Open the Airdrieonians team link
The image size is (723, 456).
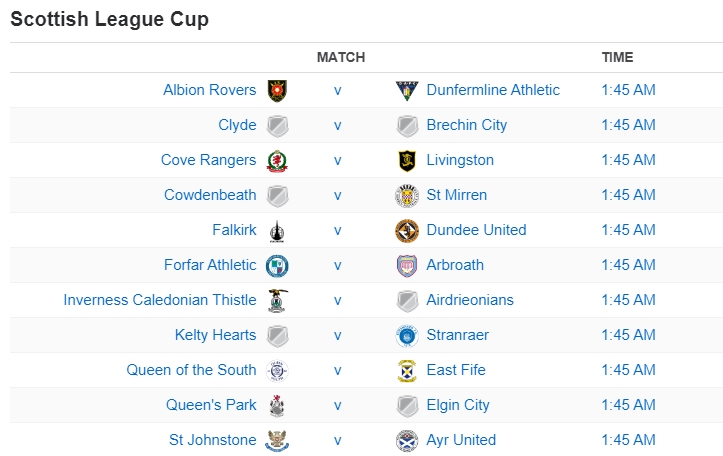pos(469,300)
